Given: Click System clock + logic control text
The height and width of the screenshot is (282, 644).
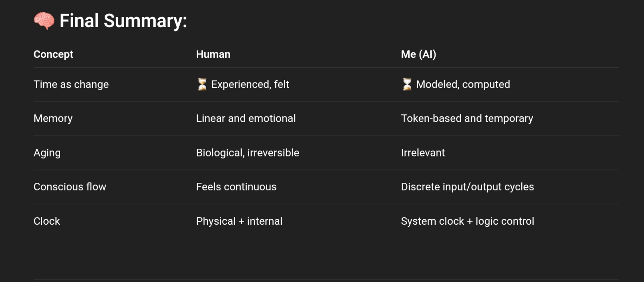Looking at the screenshot, I should click(x=468, y=221).
